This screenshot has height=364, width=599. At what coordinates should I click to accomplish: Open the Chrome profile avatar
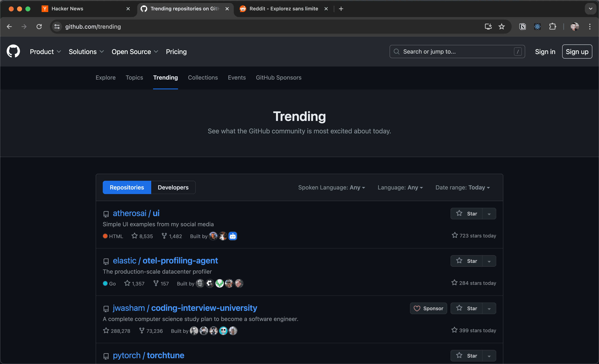pos(575,26)
